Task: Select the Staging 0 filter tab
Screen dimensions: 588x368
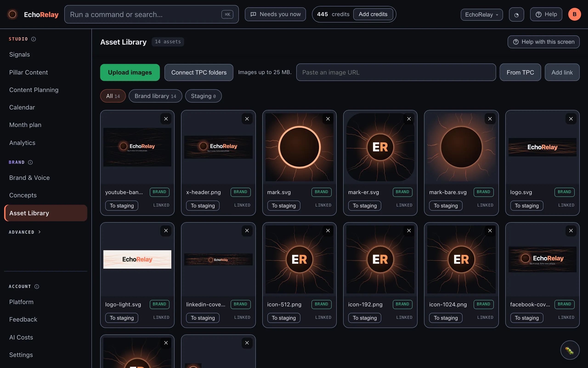Action: [x=203, y=96]
